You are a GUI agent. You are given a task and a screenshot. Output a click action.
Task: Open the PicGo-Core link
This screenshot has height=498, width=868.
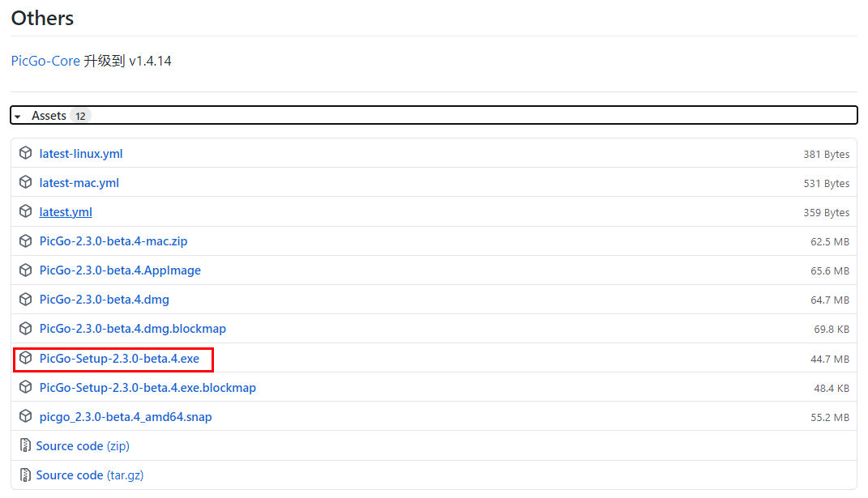[x=45, y=61]
